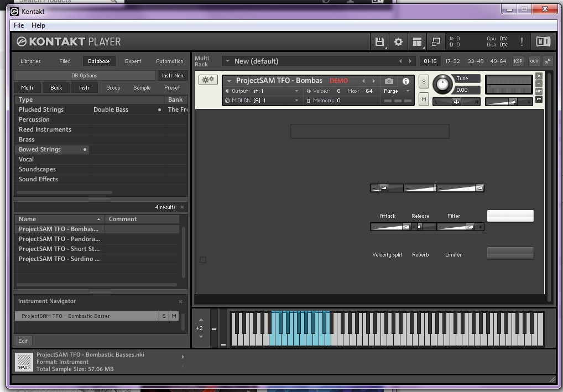Image resolution: width=563 pixels, height=392 pixels.
Task: Toggle Preset database filter button
Action: tap(172, 87)
